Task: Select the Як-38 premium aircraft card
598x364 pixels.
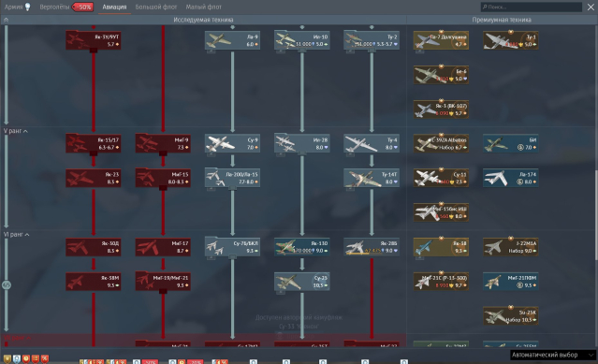Action: 442,247
